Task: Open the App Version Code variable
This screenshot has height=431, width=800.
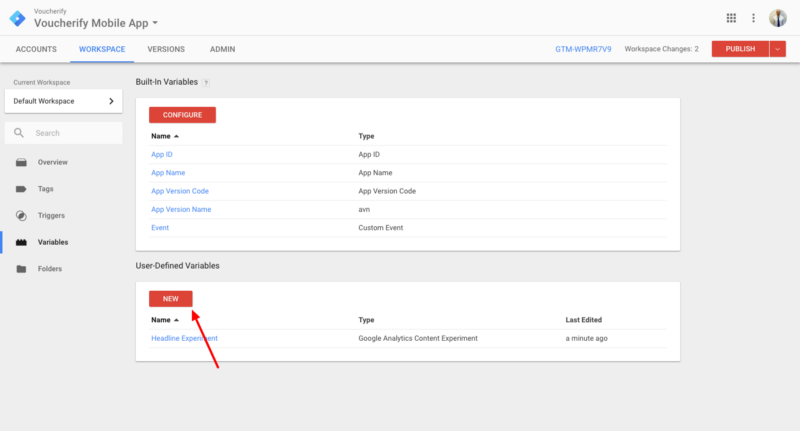Action: tap(180, 191)
